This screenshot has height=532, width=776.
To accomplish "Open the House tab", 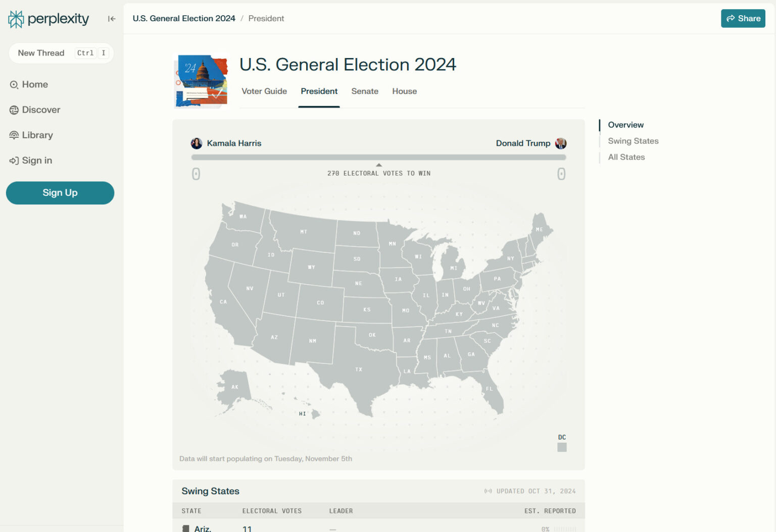I will 404,91.
